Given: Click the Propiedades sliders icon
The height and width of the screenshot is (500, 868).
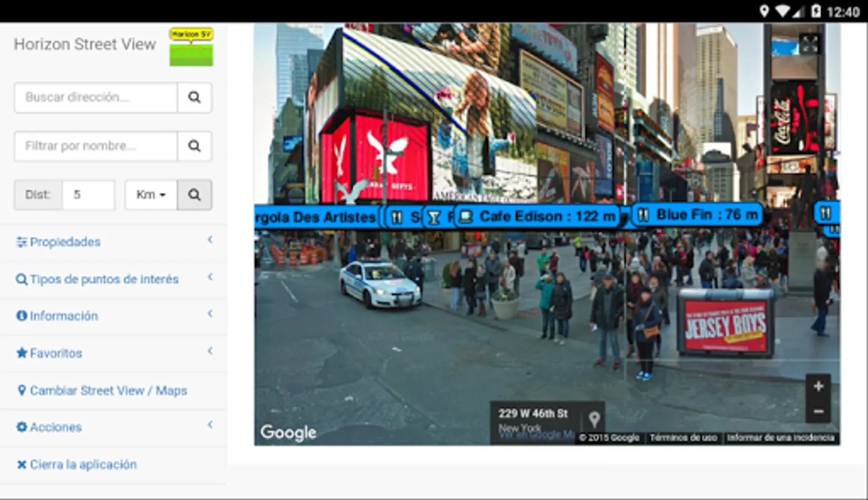Looking at the screenshot, I should (x=22, y=242).
